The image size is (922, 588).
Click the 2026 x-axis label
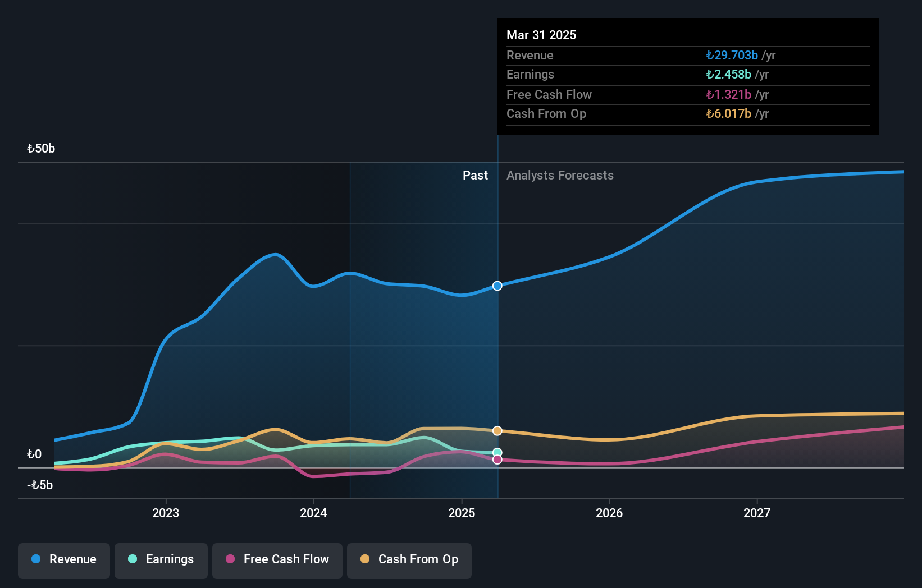tap(609, 513)
